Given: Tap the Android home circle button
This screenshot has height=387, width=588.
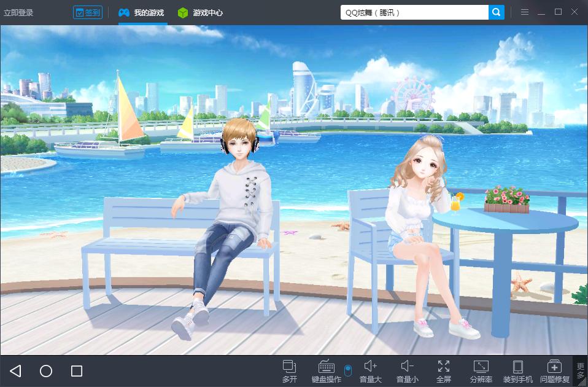Looking at the screenshot, I should tap(46, 371).
